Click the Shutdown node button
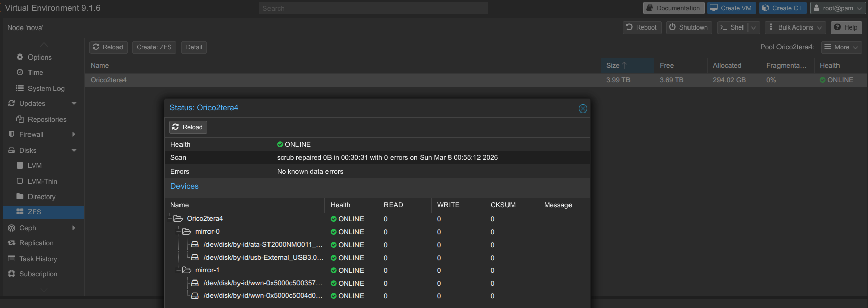Viewport: 868px width, 308px height. (x=688, y=27)
